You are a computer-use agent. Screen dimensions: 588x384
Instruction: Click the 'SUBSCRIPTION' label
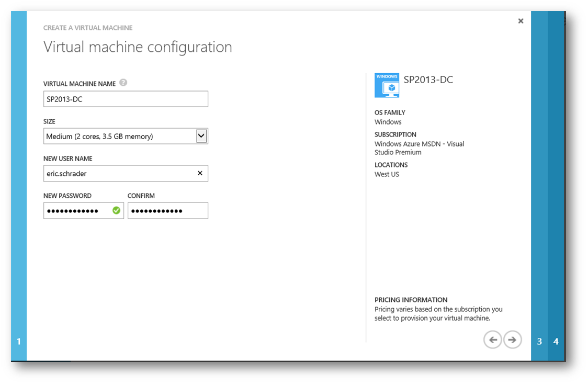pos(395,134)
